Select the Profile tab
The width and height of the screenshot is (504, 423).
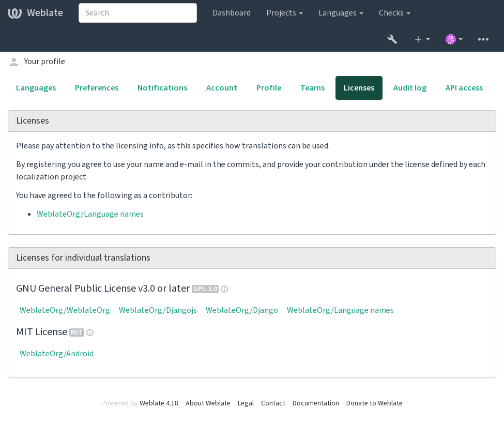click(269, 88)
